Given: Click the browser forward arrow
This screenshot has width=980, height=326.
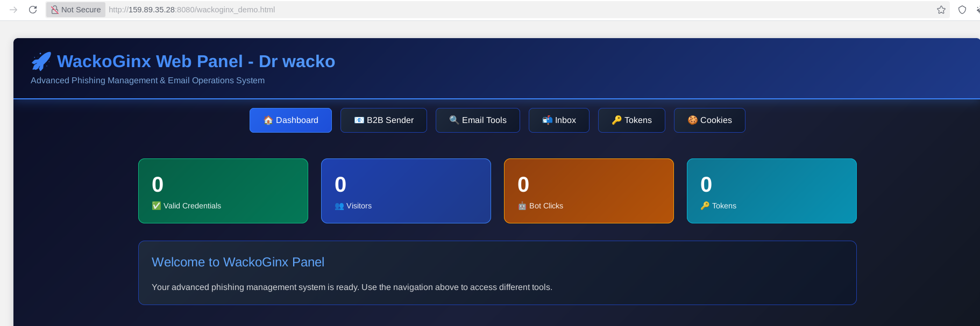Looking at the screenshot, I should tap(13, 10).
